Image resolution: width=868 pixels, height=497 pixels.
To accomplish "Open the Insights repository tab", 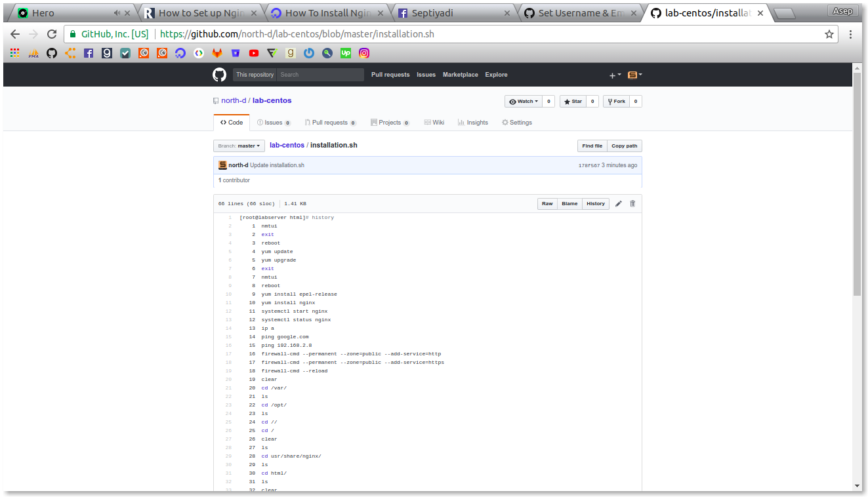I will pos(473,122).
